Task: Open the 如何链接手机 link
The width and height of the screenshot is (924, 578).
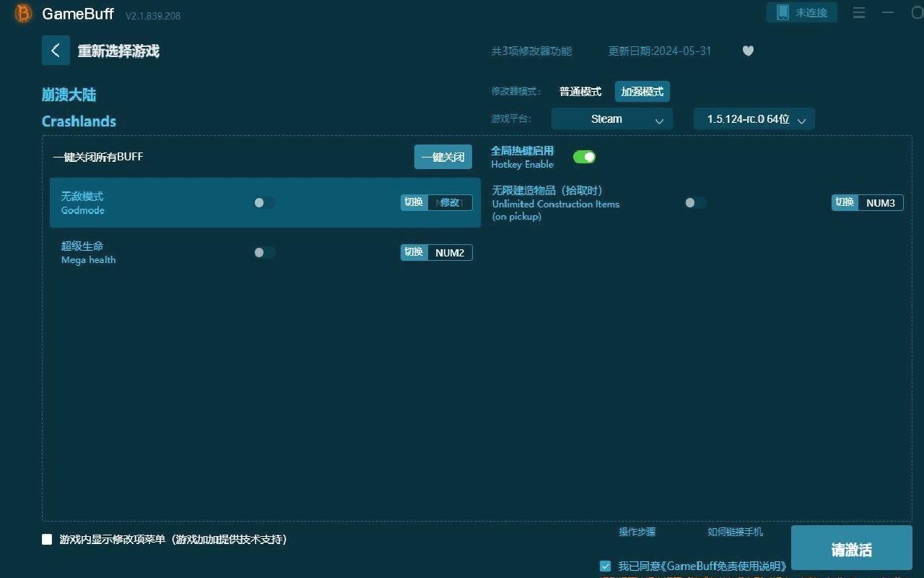Action: tap(735, 532)
